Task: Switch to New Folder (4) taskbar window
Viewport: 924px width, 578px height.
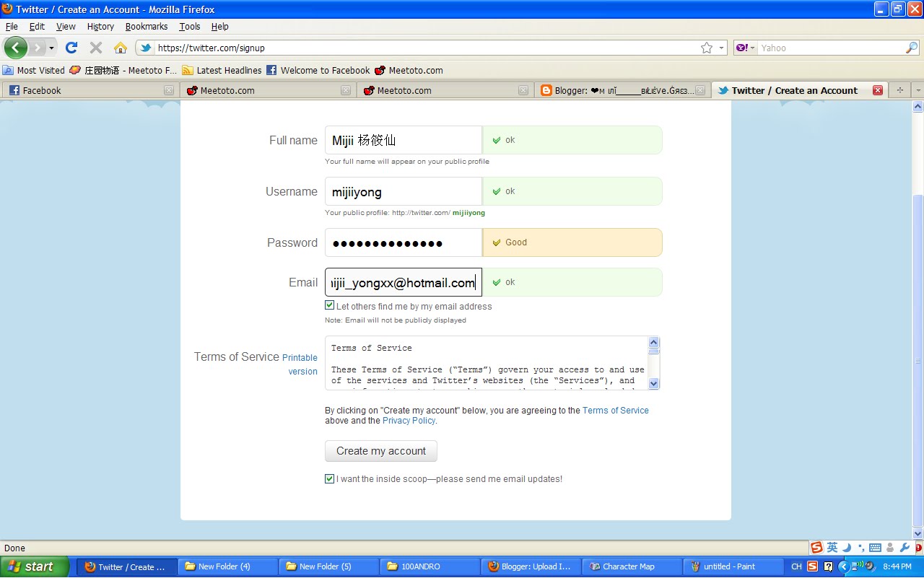Action: click(x=227, y=566)
